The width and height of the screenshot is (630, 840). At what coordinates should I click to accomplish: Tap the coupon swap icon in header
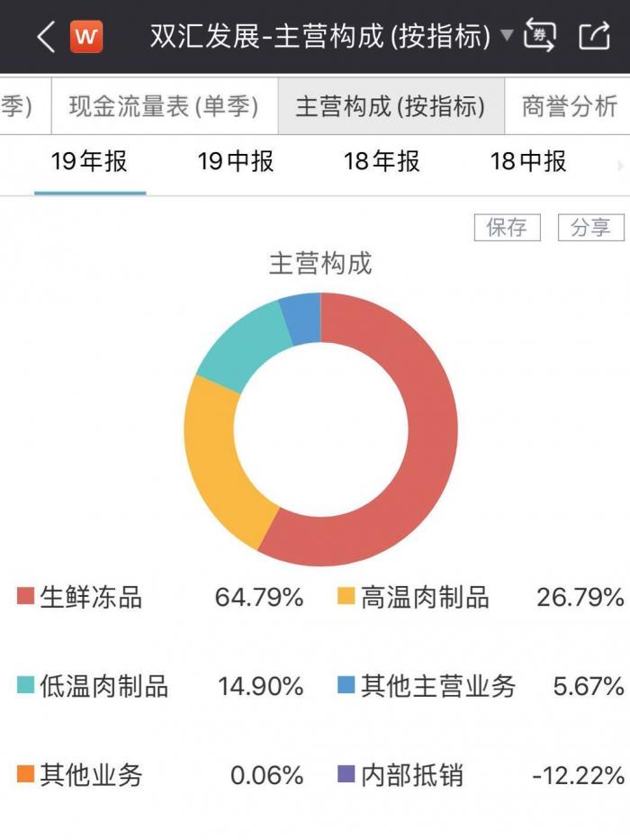click(539, 36)
